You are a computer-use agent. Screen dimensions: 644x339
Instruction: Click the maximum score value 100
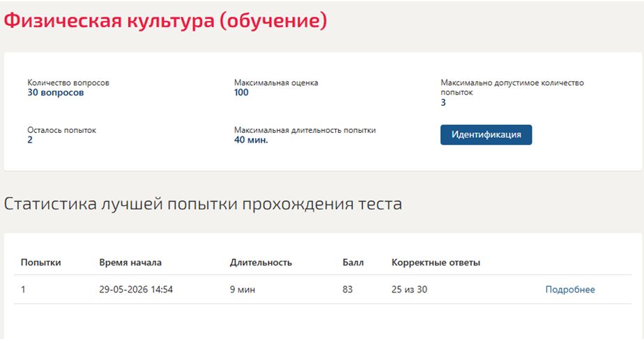(x=241, y=93)
